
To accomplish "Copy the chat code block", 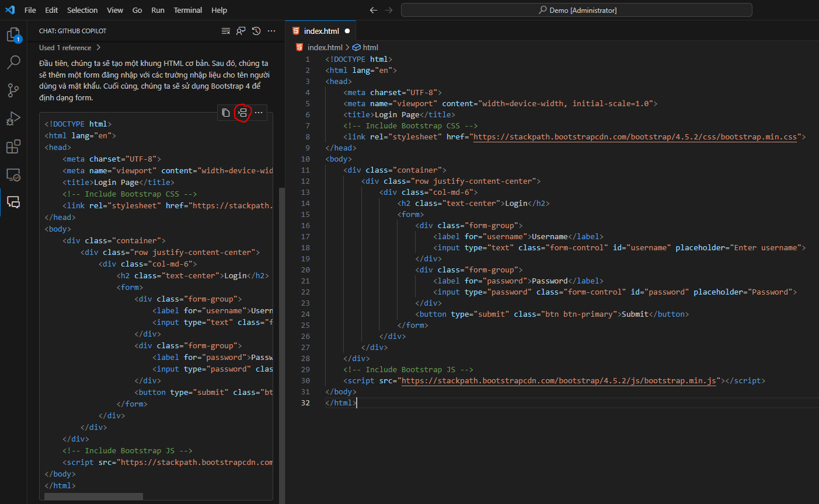I will 226,113.
